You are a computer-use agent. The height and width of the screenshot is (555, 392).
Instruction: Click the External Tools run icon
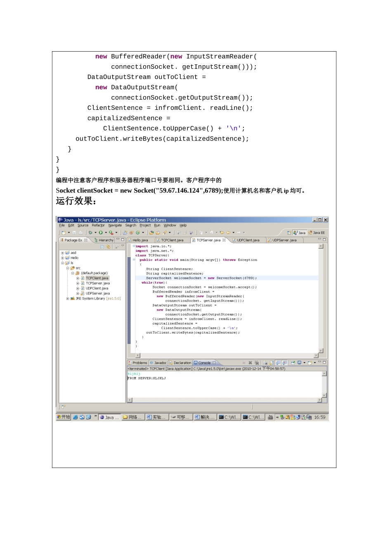111,232
